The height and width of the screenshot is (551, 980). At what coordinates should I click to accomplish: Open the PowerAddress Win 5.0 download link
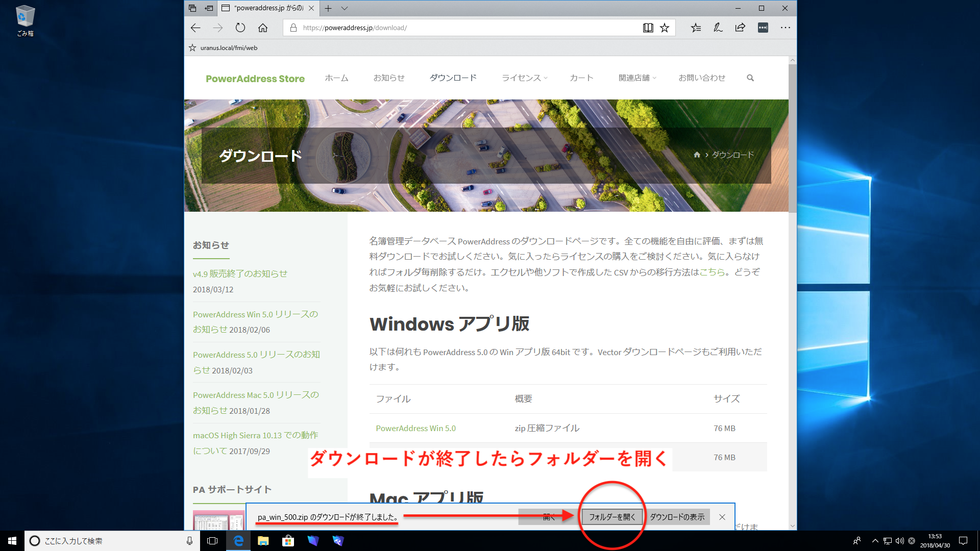coord(415,428)
